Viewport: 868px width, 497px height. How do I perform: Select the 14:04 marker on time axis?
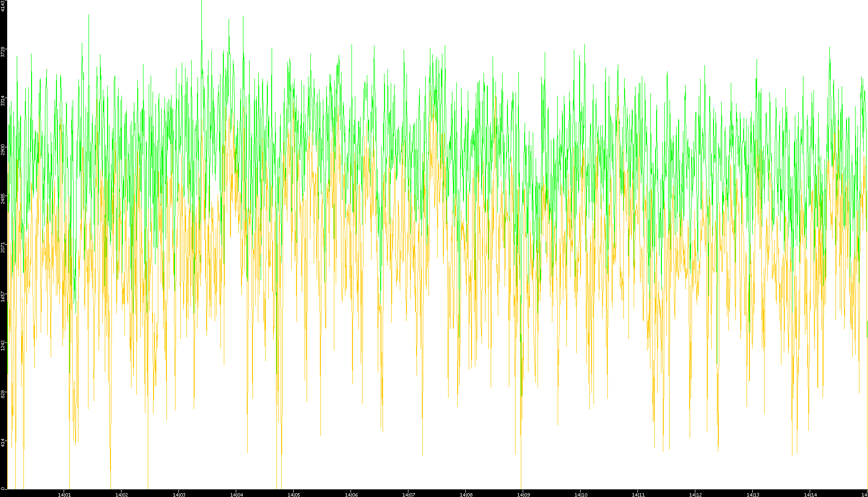tap(236, 494)
